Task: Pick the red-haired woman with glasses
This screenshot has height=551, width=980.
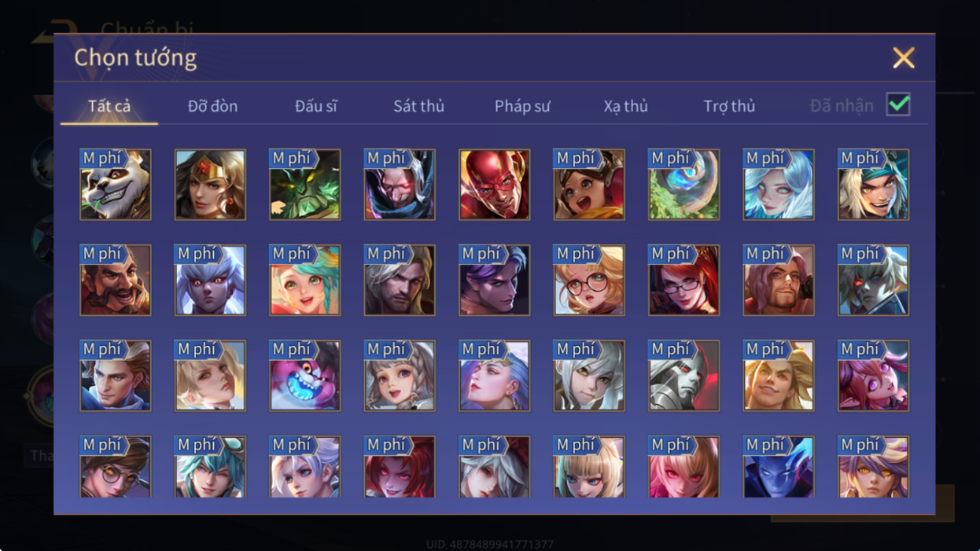Action: point(684,281)
